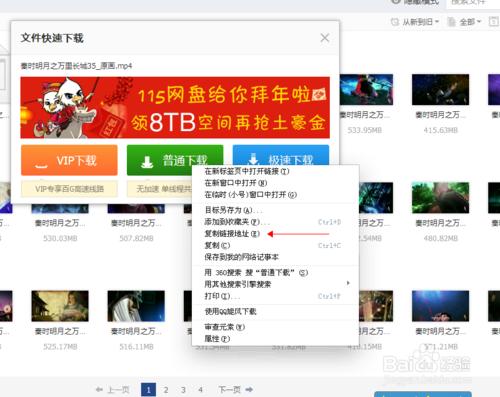Choose 在新窗口中打开 from context menu
Image resolution: width=500 pixels, height=397 pixels.
point(236,183)
